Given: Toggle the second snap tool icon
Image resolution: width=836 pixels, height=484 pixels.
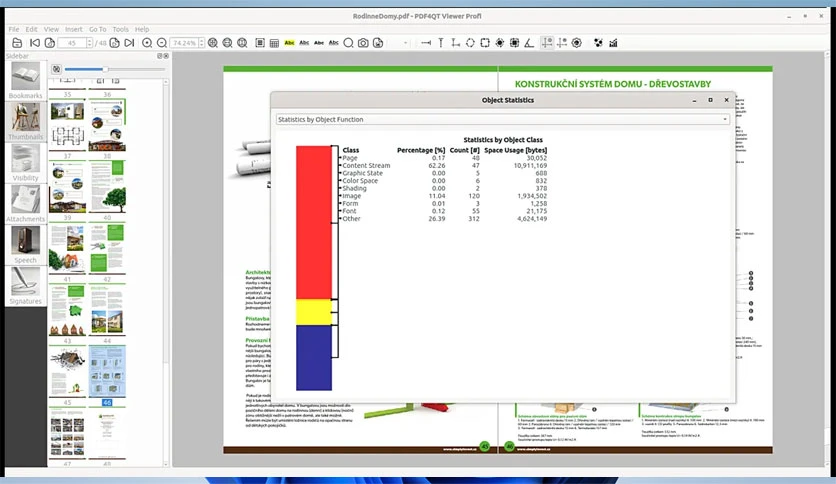Looking at the screenshot, I should (x=562, y=43).
